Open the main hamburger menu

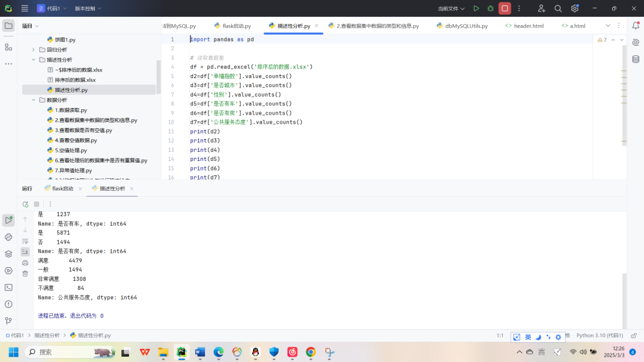coord(25,8)
